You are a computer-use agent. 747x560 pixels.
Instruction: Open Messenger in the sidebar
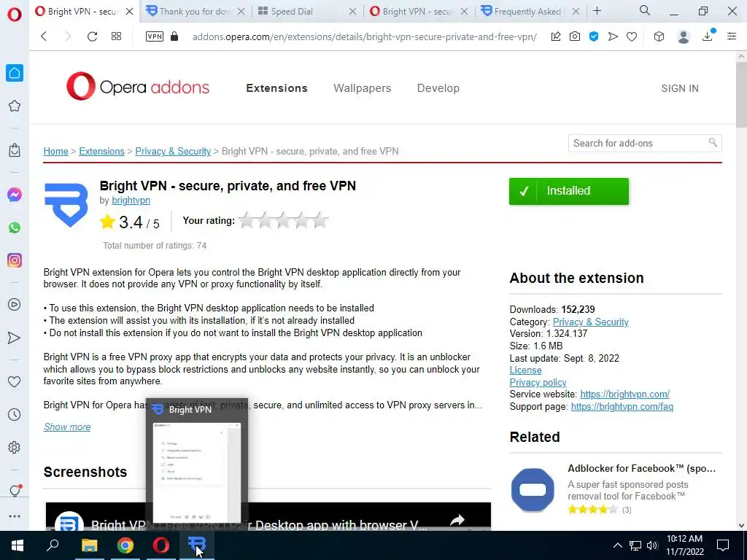click(x=15, y=194)
